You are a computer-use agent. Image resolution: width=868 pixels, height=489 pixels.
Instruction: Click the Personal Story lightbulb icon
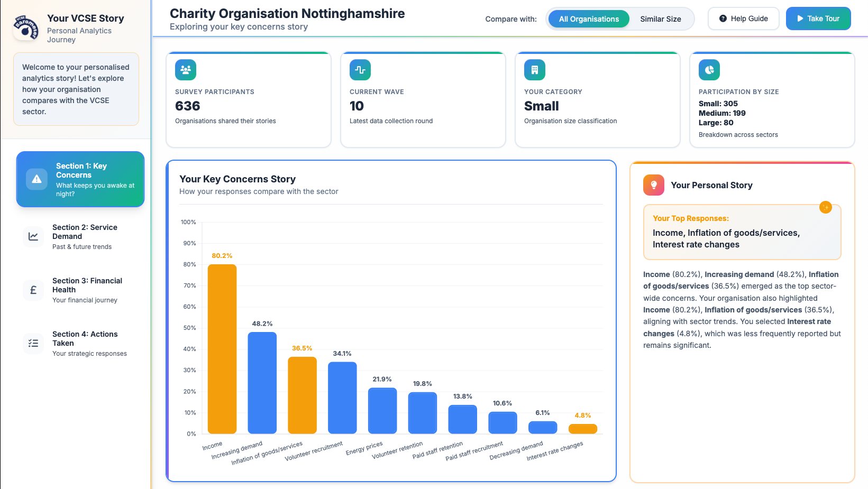653,185
